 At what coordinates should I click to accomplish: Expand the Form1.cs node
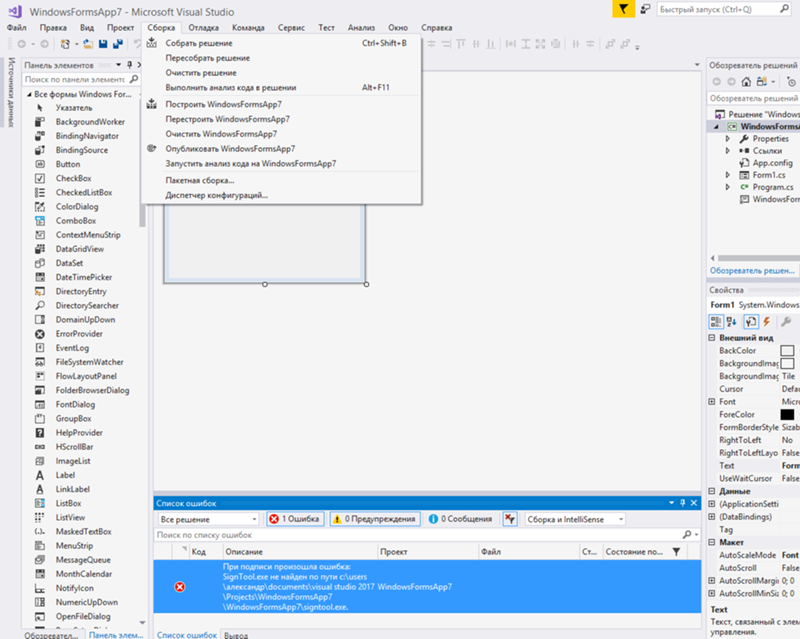click(x=728, y=175)
